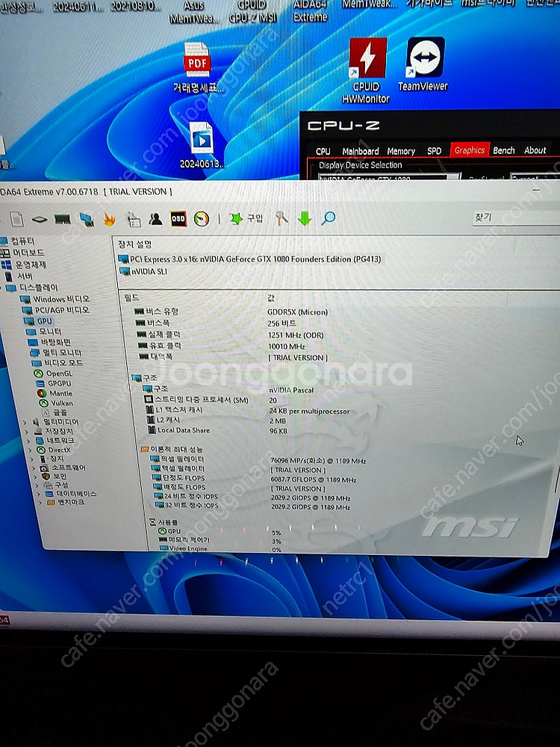Expand the 소프트웨어 tree node
Image resolution: width=560 pixels, height=747 pixels.
34,468
